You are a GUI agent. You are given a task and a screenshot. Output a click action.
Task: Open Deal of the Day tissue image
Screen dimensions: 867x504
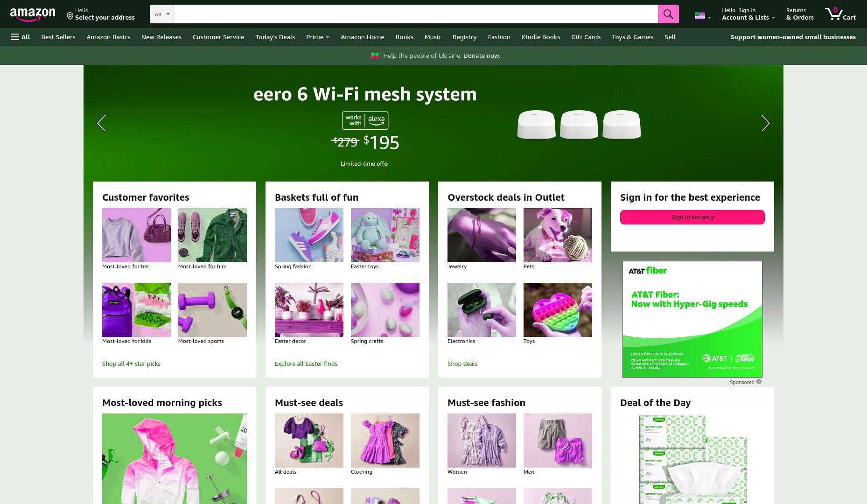692,459
